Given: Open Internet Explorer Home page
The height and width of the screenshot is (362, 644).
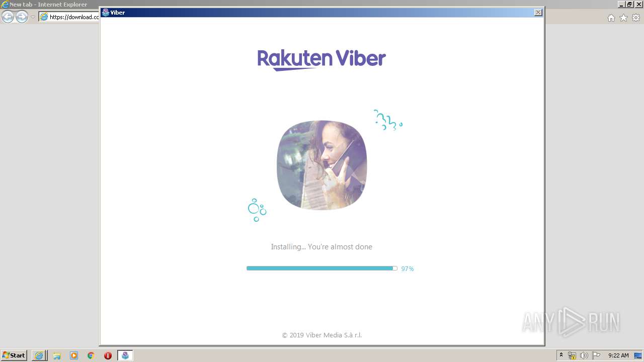Looking at the screenshot, I should (611, 18).
